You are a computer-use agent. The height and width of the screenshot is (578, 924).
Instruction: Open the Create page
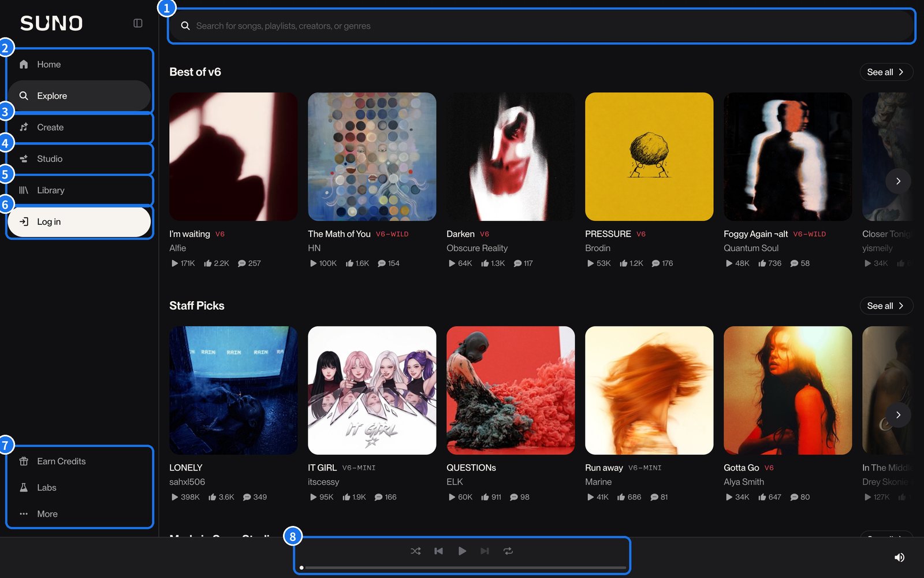(x=79, y=127)
